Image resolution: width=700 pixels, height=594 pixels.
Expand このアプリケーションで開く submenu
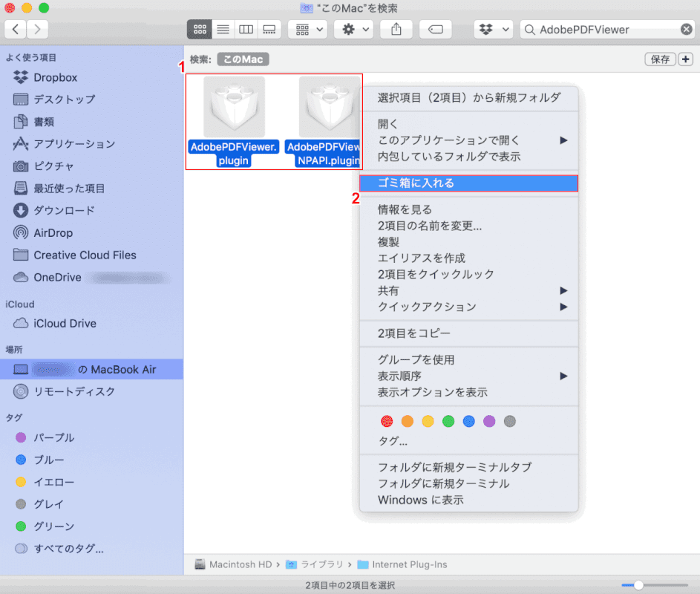tap(468, 140)
